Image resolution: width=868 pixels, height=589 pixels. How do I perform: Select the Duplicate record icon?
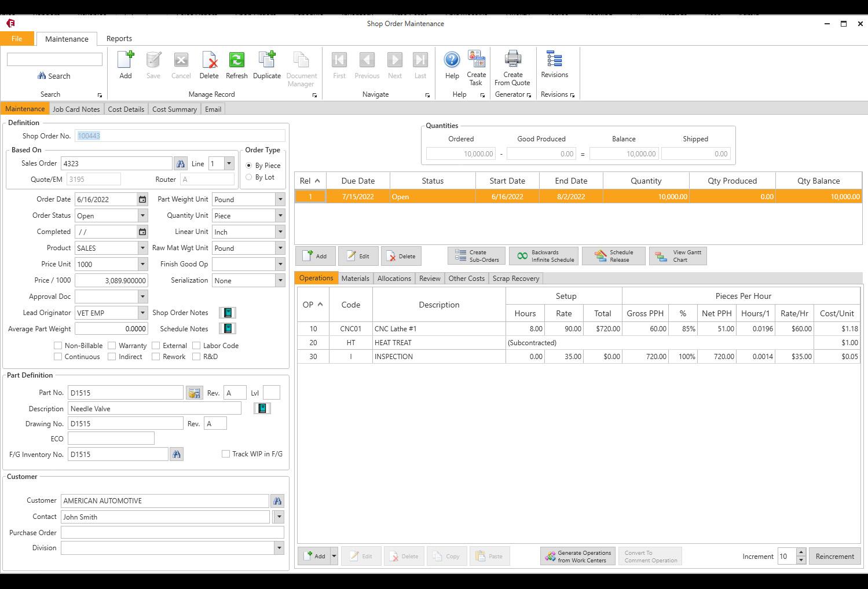[267, 64]
